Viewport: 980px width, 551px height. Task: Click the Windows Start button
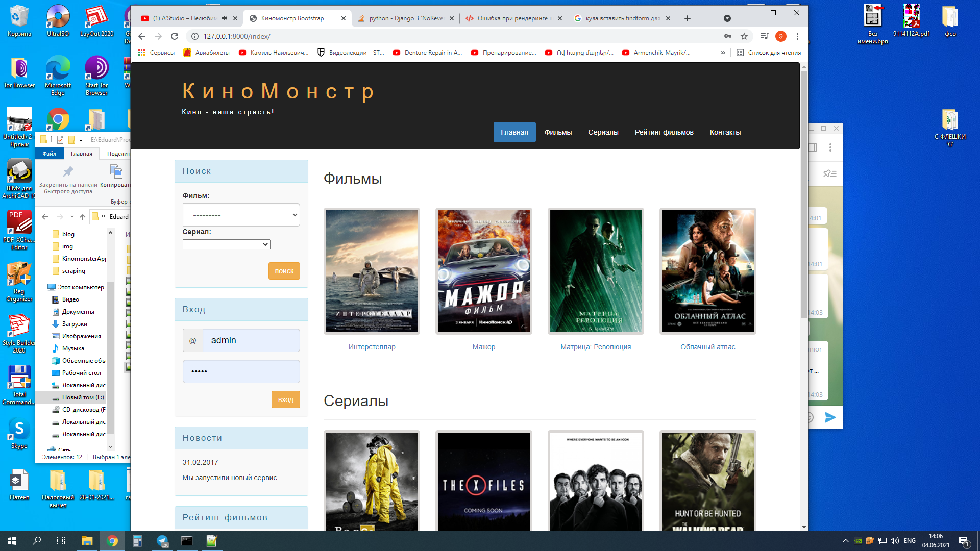[12, 541]
